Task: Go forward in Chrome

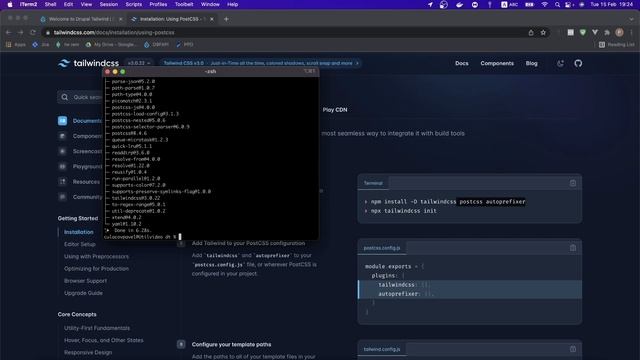Action: (20, 32)
